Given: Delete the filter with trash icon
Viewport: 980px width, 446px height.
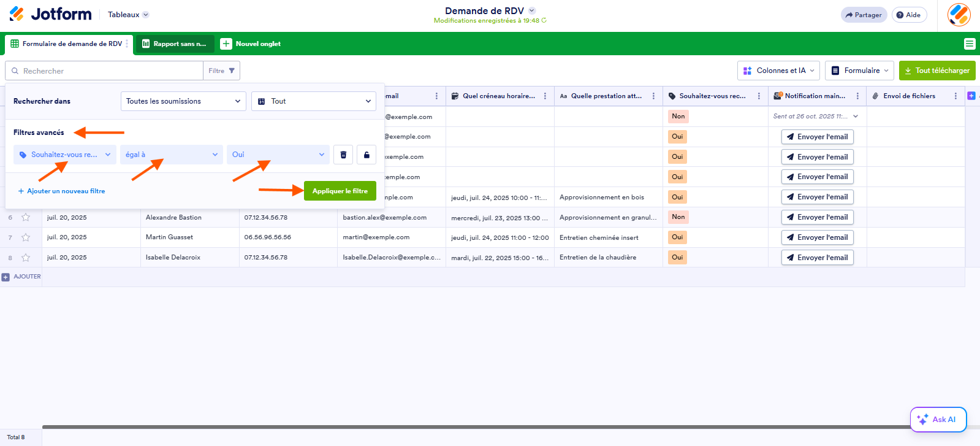Looking at the screenshot, I should pos(343,155).
